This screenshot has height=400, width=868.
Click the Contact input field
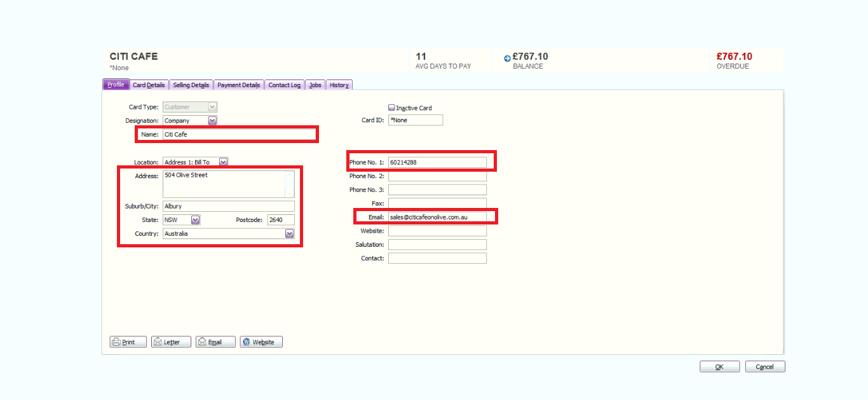(x=437, y=258)
